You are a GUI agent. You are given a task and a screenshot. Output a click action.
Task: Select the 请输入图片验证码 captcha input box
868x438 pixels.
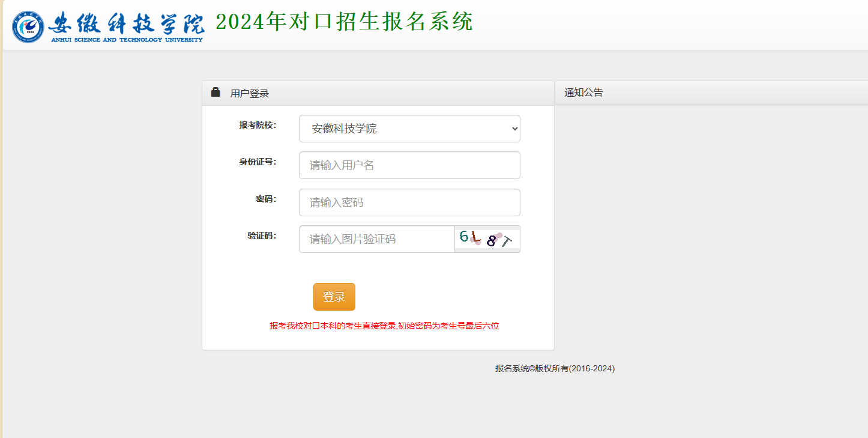click(x=376, y=239)
